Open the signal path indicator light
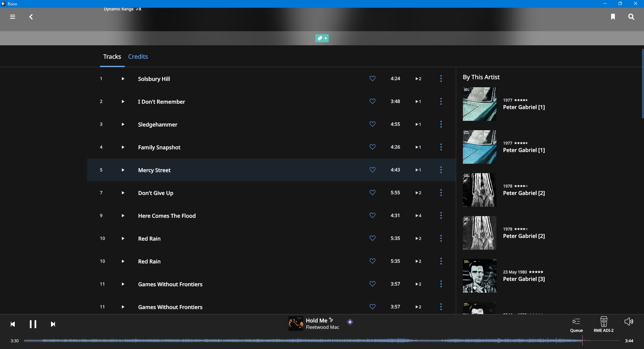Image resolution: width=644 pixels, height=349 pixels. (x=350, y=322)
